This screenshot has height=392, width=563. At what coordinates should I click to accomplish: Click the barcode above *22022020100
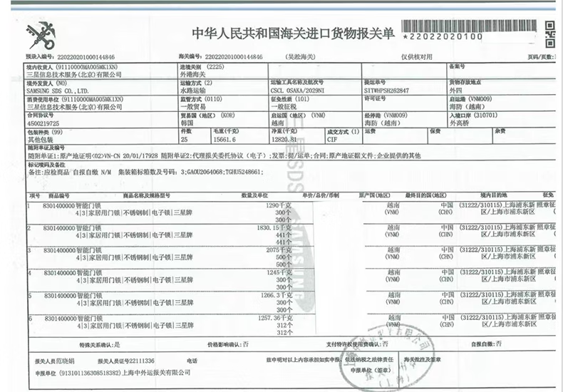click(469, 26)
